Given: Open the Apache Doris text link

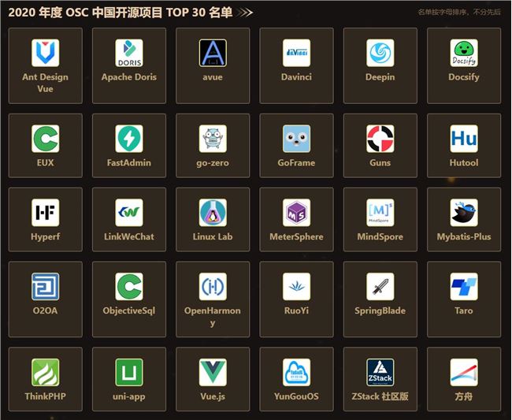Looking at the screenshot, I should pyautogui.click(x=129, y=77).
